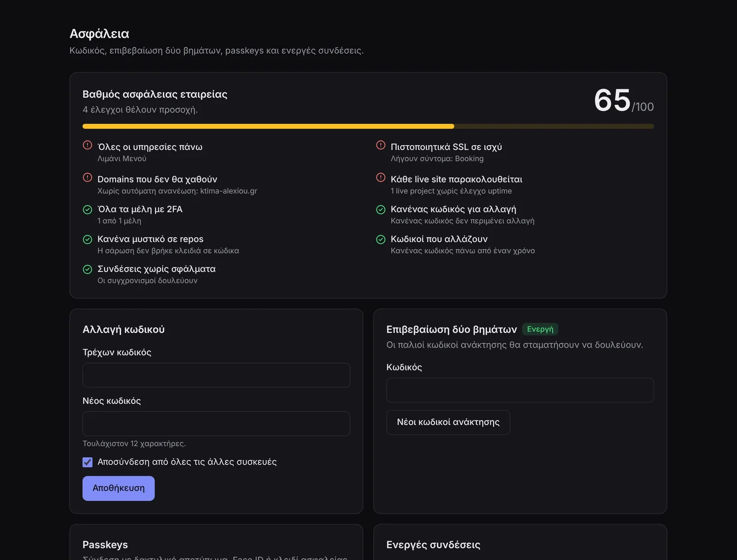Click the 65 security score number

pos(612,100)
